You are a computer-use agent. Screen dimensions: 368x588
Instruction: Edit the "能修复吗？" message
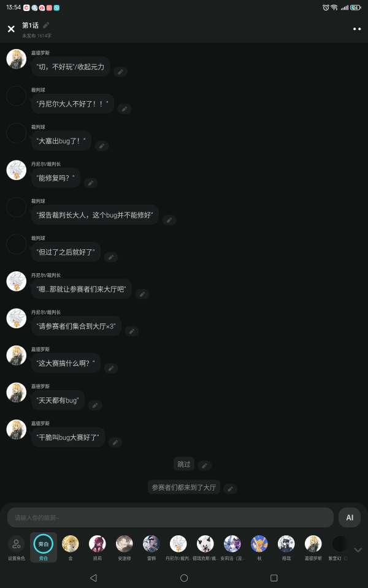pyautogui.click(x=91, y=183)
